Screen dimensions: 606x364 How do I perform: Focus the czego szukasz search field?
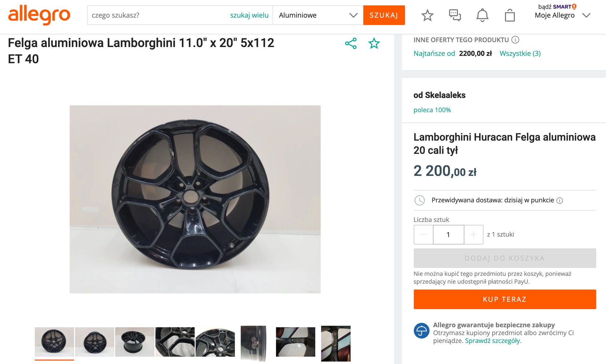[158, 15]
